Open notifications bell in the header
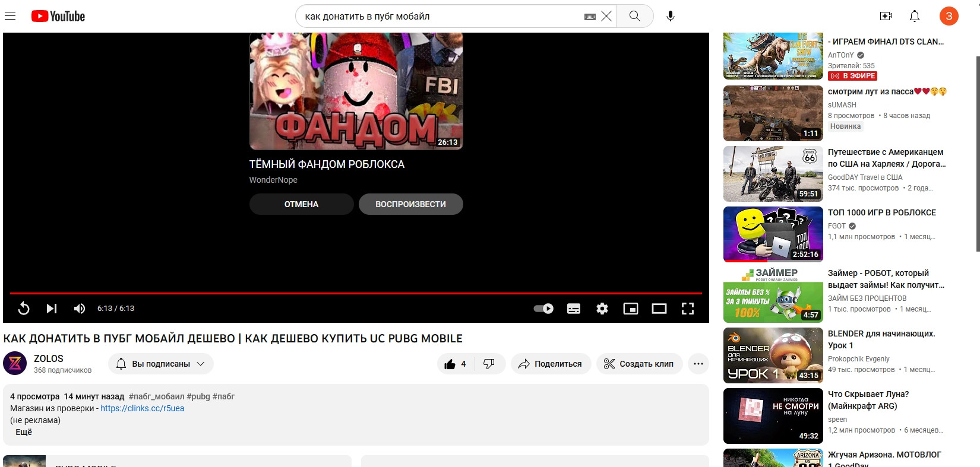 (915, 16)
